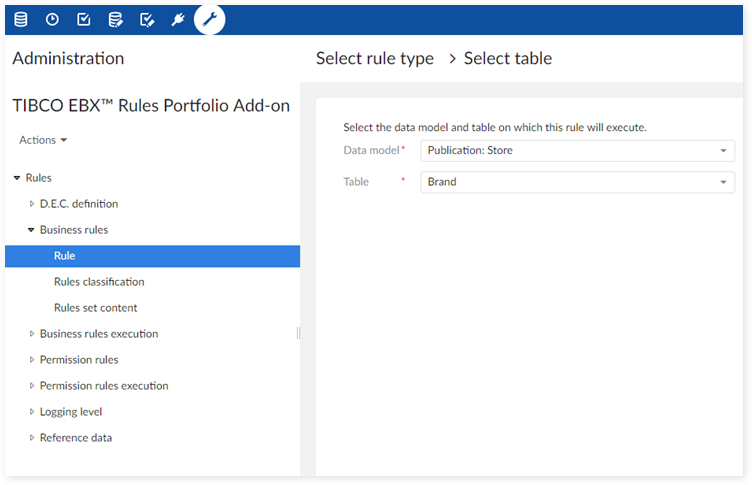
Task: Click the Select rule type breadcrumb
Action: click(x=375, y=59)
